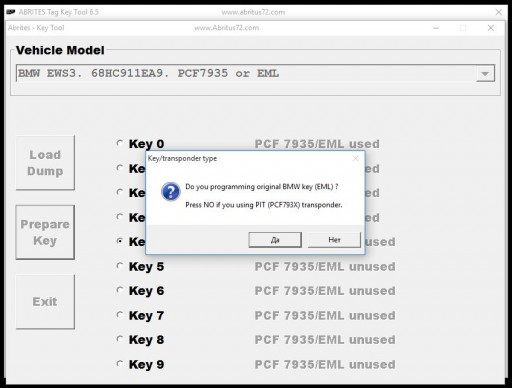Viewport: 512px width, 388px height.
Task: Click the Key 5 'PCF 7935/EML unused' status
Action: tap(325, 267)
